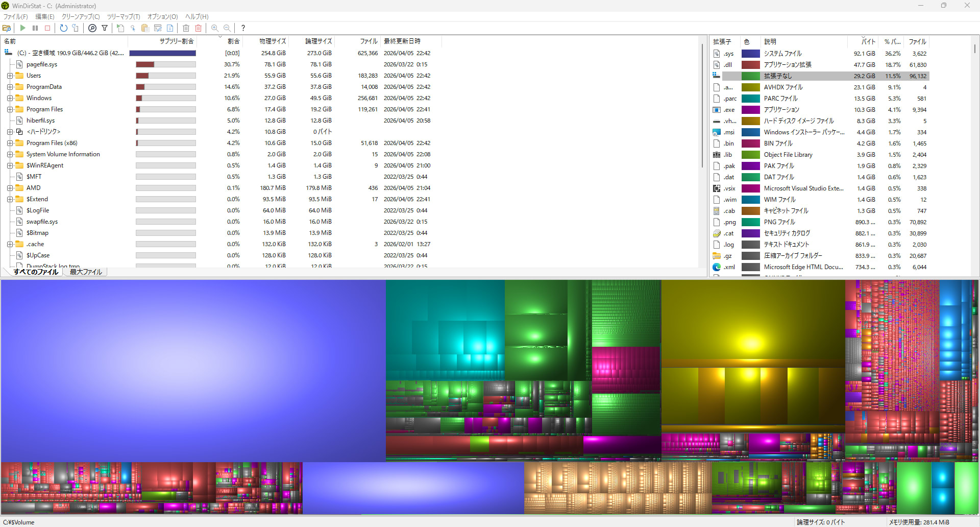Click the funnel filter icon
Screen dimensions: 980x527
pos(105,28)
